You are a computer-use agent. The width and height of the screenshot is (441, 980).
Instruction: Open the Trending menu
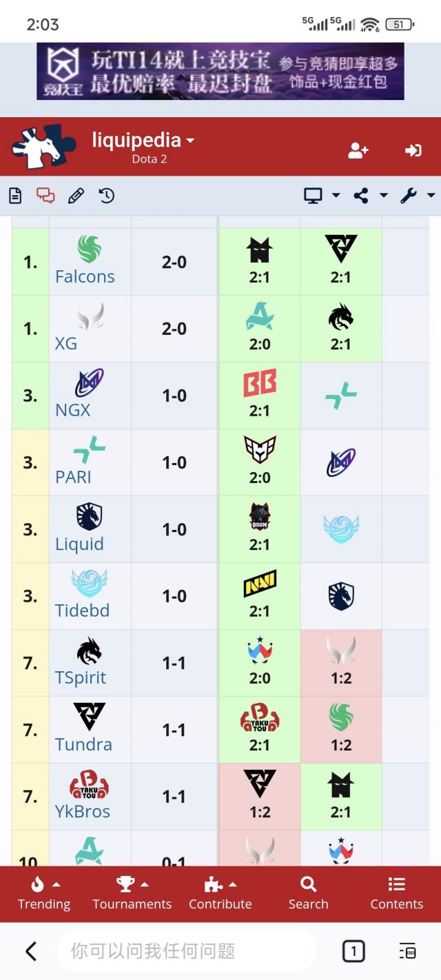tap(43, 894)
